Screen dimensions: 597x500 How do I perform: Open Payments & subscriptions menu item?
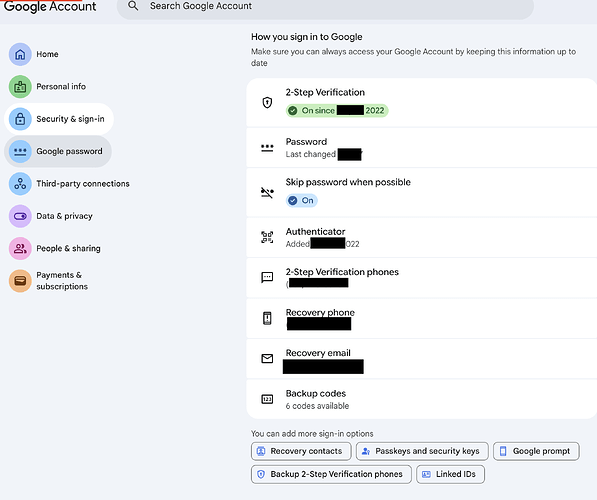point(62,281)
